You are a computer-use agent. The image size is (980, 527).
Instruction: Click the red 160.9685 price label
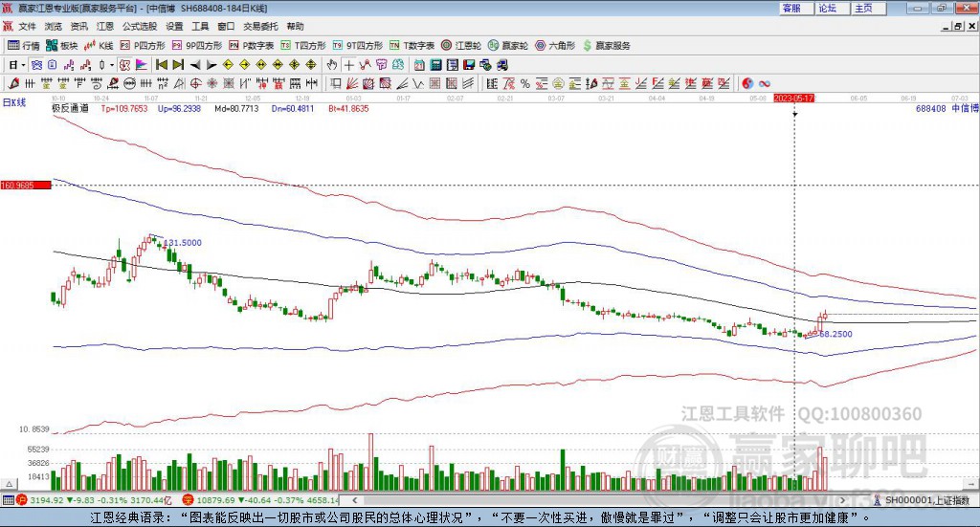pos(26,186)
